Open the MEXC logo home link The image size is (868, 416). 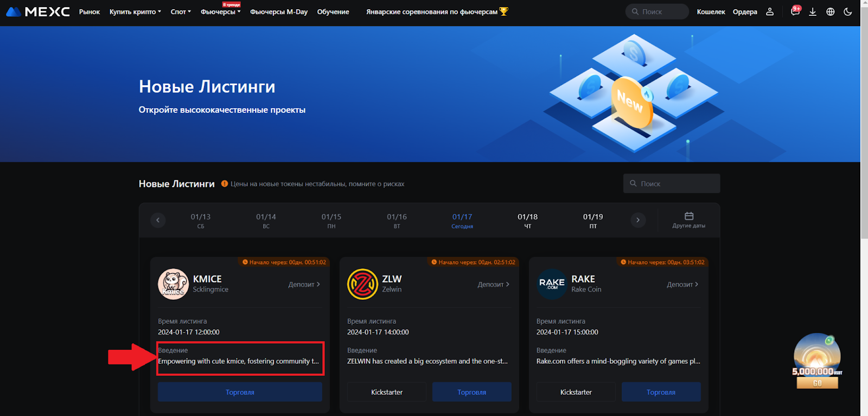(37, 11)
